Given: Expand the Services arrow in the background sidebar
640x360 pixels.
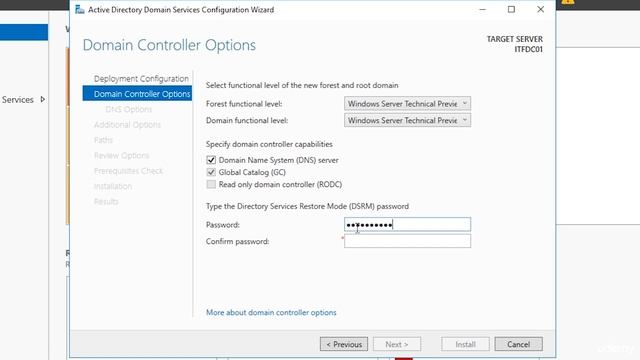Looking at the screenshot, I should pos(42,100).
